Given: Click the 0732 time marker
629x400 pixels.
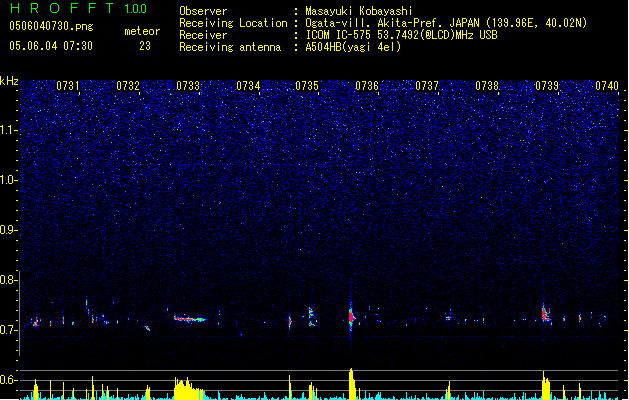Looking at the screenshot, I should [128, 86].
